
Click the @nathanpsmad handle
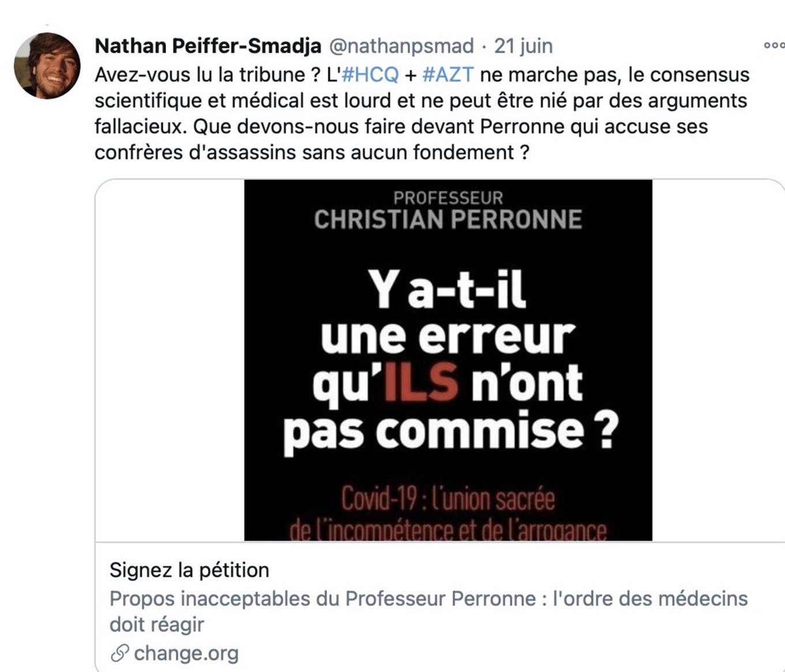(401, 46)
